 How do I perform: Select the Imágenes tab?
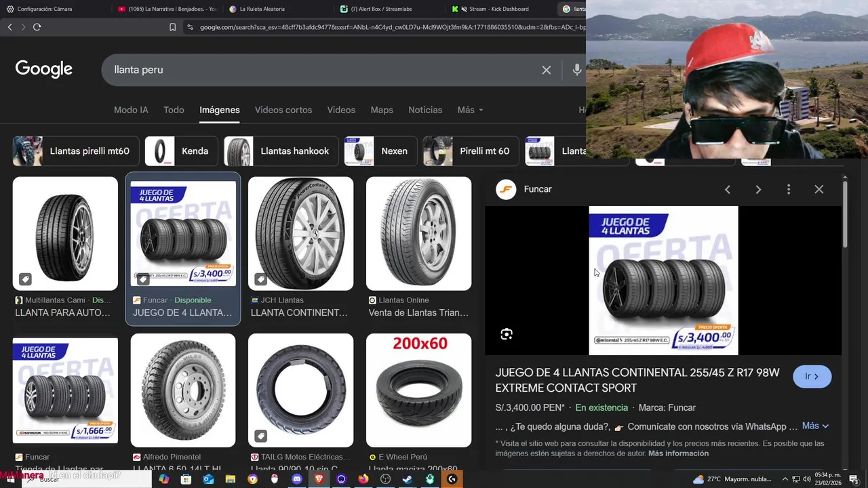220,110
